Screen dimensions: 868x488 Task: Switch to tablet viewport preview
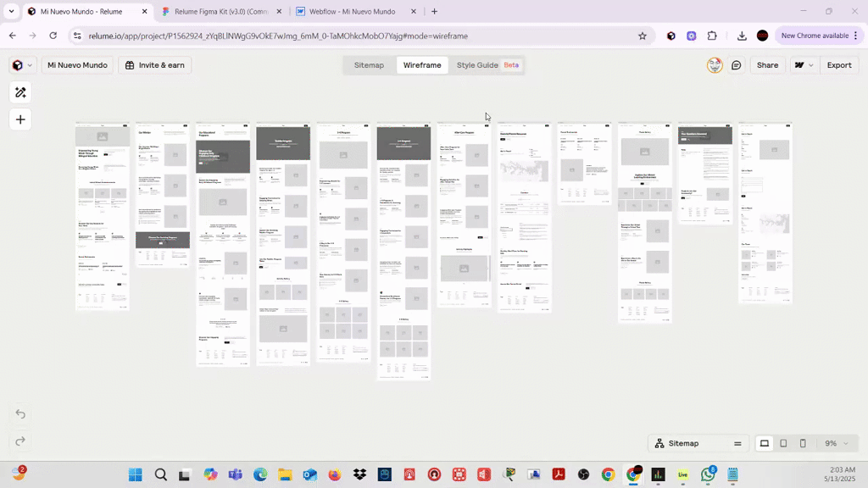(783, 443)
